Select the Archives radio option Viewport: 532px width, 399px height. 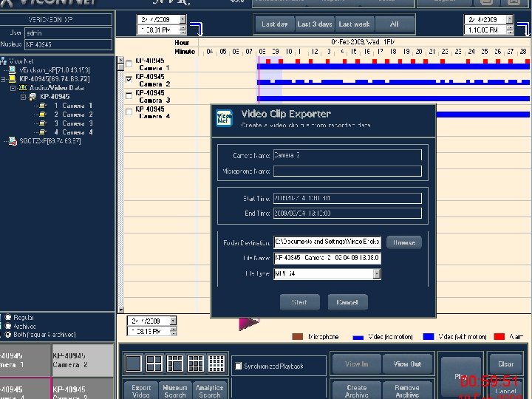pyautogui.click(x=8, y=326)
